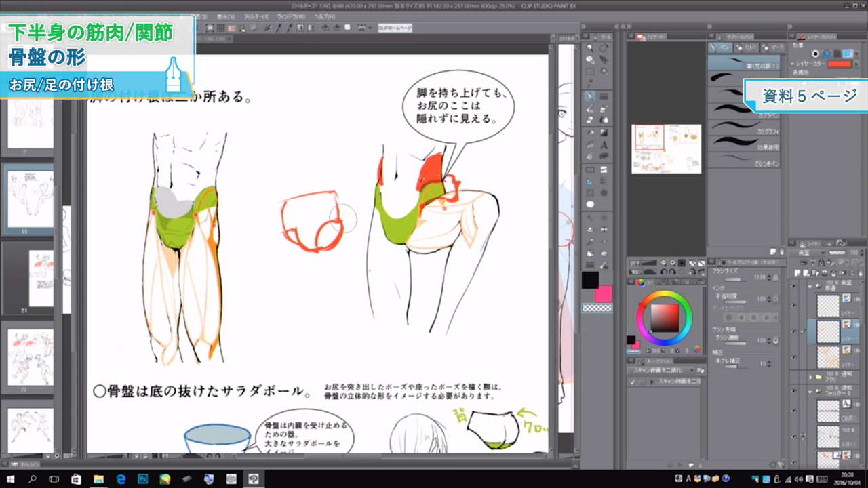The width and height of the screenshot is (868, 488).
Task: Click the pink sub color swatch
Action: pos(603,294)
